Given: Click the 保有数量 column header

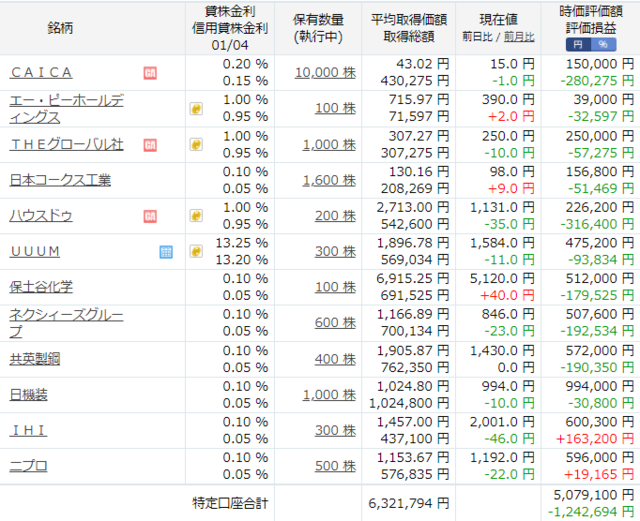Looking at the screenshot, I should pyautogui.click(x=318, y=20).
